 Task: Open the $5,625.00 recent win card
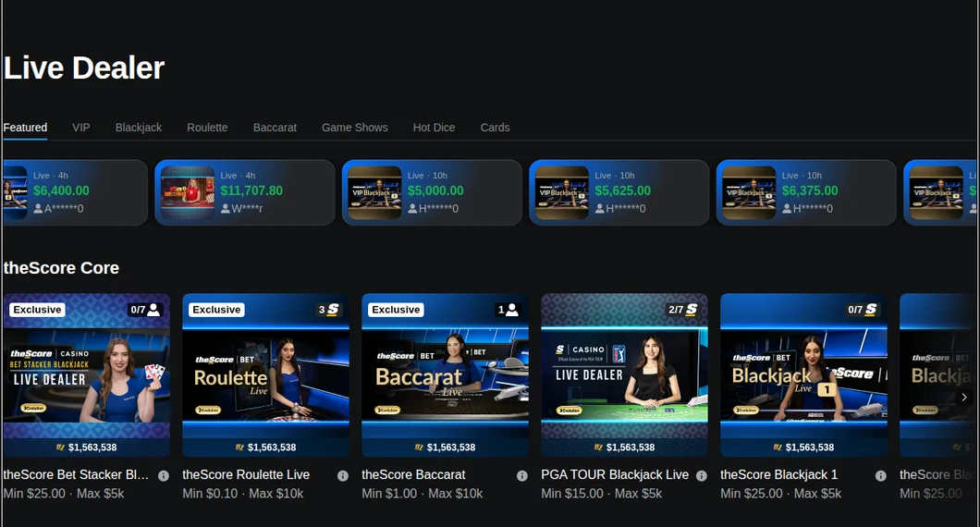tap(619, 192)
